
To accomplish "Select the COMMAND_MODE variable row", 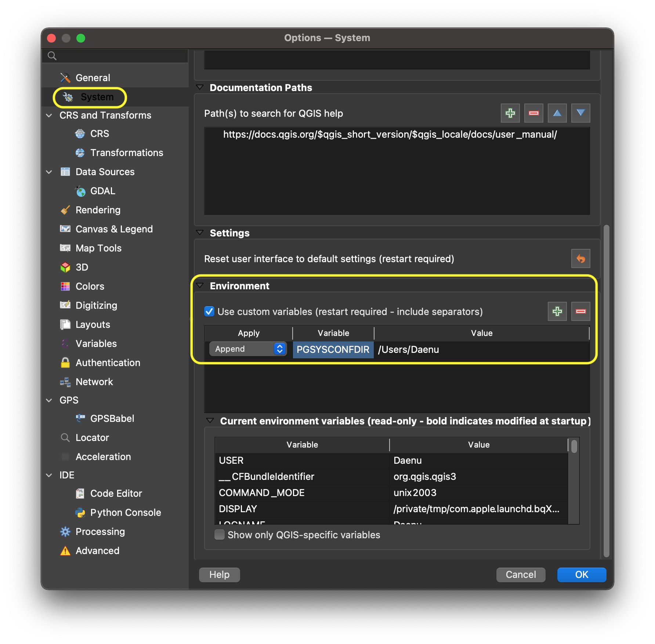I will point(391,493).
